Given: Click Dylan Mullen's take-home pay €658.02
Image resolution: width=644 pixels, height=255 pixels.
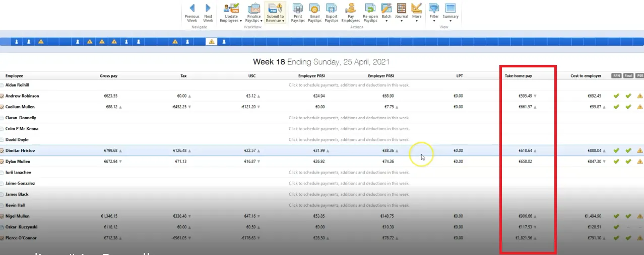Looking at the screenshot, I should [x=525, y=161].
